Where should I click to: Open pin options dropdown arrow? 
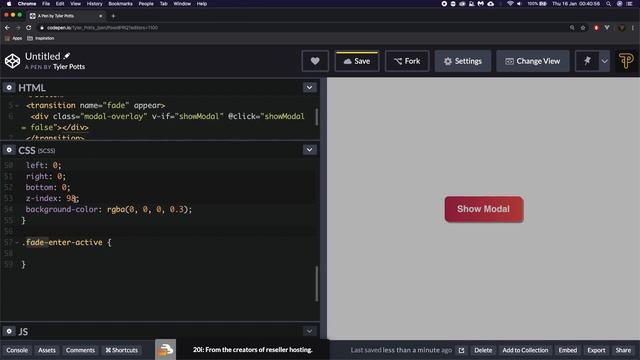pos(604,61)
